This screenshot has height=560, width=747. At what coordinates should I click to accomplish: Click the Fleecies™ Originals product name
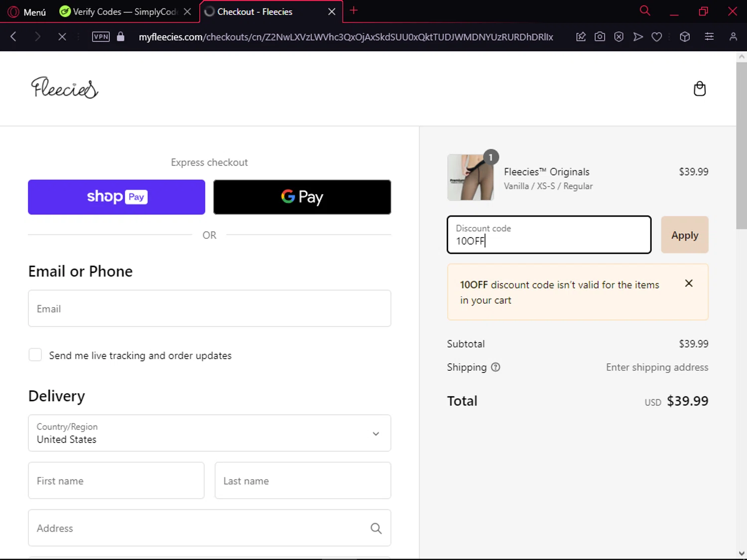coord(546,172)
